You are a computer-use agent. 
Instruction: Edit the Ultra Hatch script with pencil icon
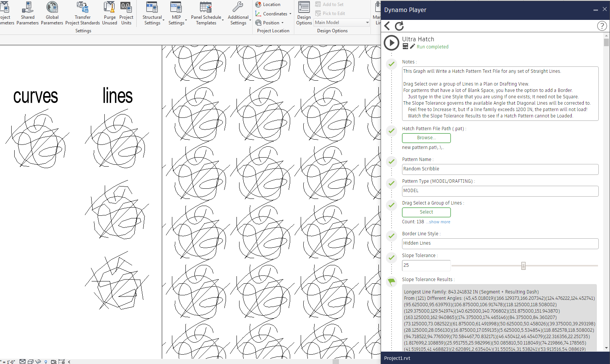412,47
